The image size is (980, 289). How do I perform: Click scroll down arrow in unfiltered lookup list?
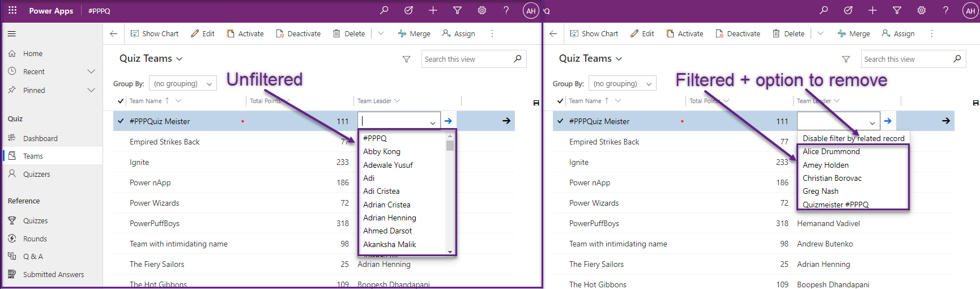(x=450, y=252)
